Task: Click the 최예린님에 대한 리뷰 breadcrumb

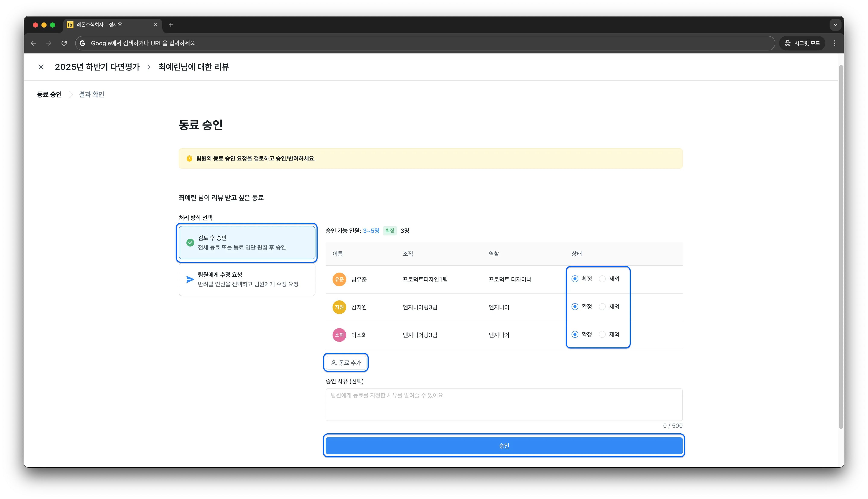Action: pyautogui.click(x=193, y=67)
